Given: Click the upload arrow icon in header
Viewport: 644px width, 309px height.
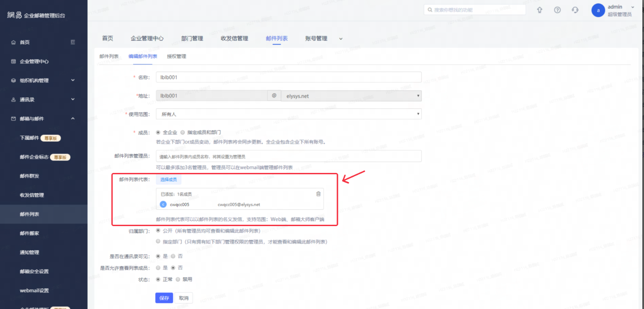Looking at the screenshot, I should tap(539, 10).
